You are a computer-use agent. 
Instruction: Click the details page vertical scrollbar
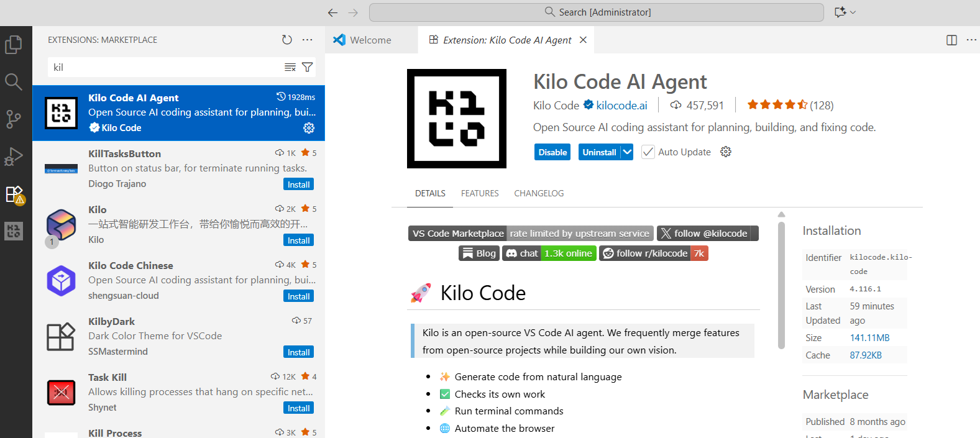coord(781,285)
